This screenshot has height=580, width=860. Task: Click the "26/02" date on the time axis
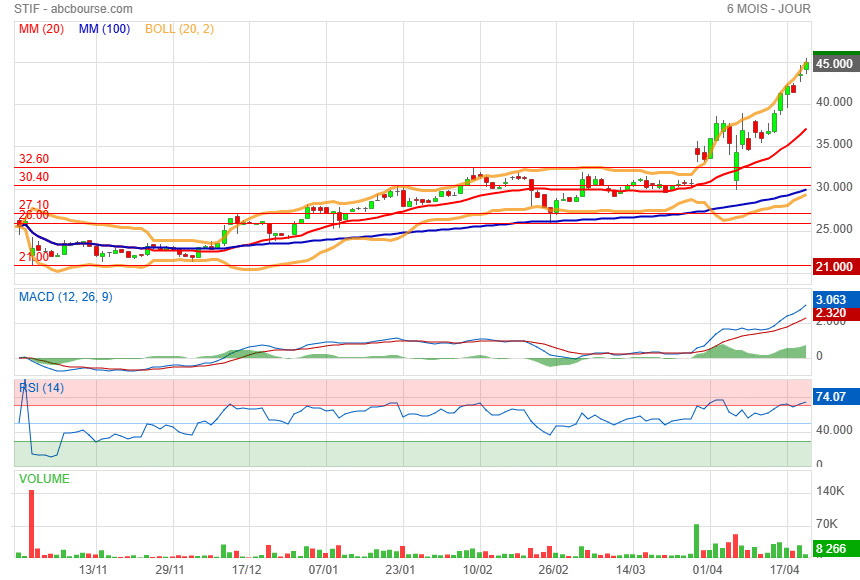(x=554, y=570)
